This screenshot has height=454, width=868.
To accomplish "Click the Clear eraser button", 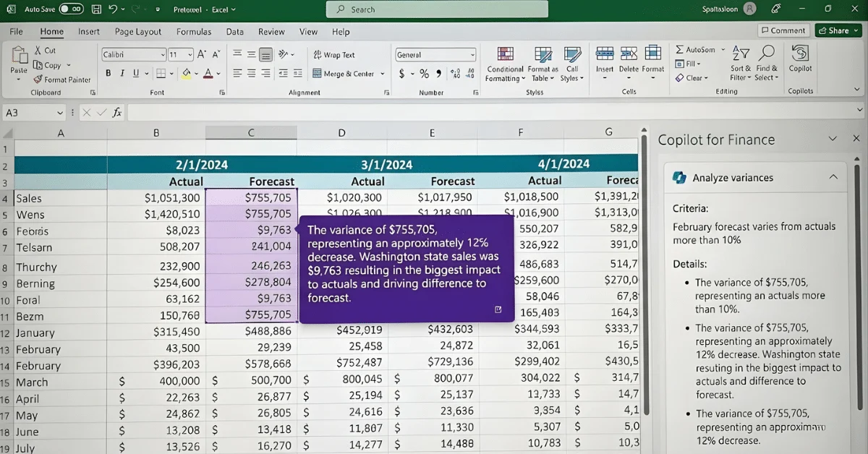I will [692, 78].
